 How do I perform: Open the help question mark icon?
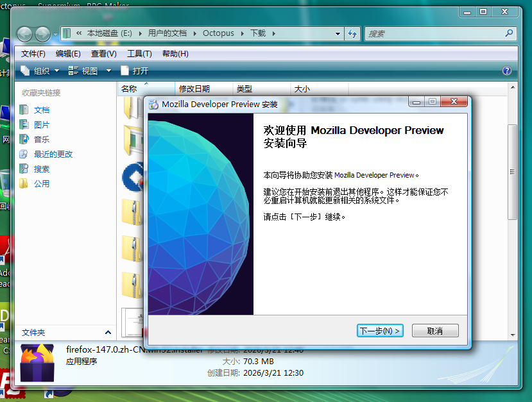[506, 71]
